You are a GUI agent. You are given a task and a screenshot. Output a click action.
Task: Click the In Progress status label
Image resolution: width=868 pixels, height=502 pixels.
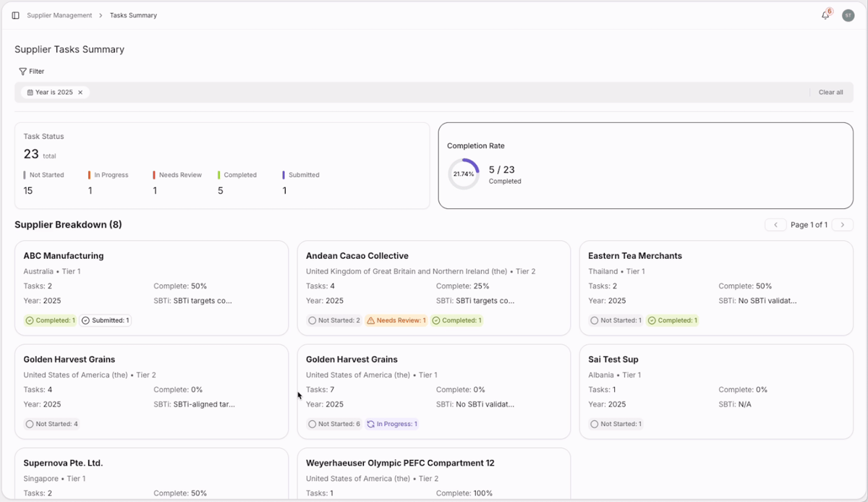pyautogui.click(x=111, y=175)
